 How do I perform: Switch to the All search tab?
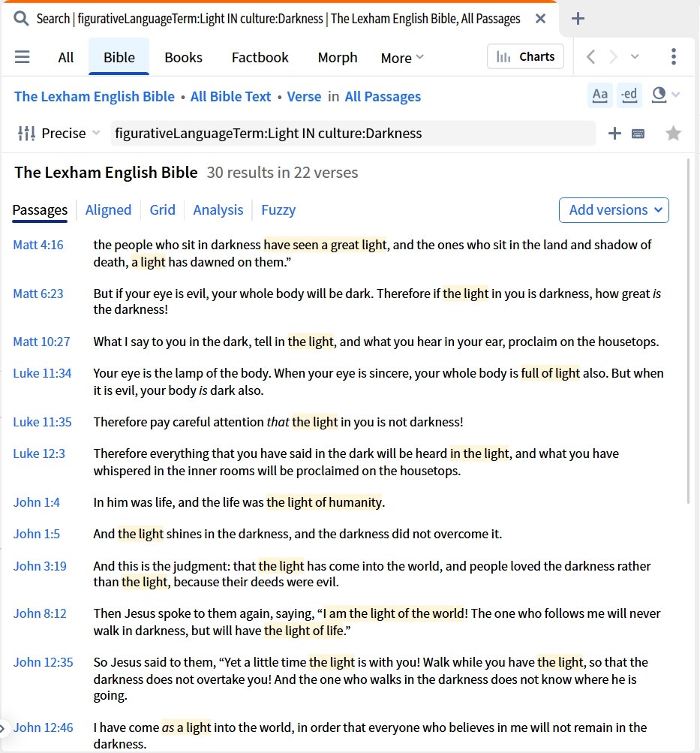66,58
